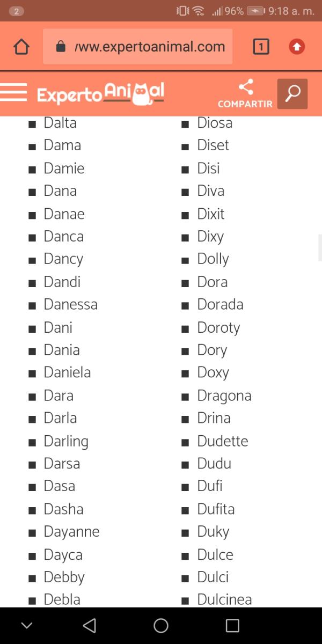Tap the notification count badge in status bar

tap(17, 11)
